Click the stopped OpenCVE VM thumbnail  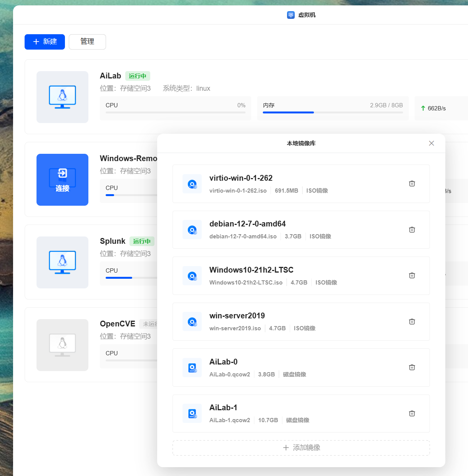click(62, 345)
